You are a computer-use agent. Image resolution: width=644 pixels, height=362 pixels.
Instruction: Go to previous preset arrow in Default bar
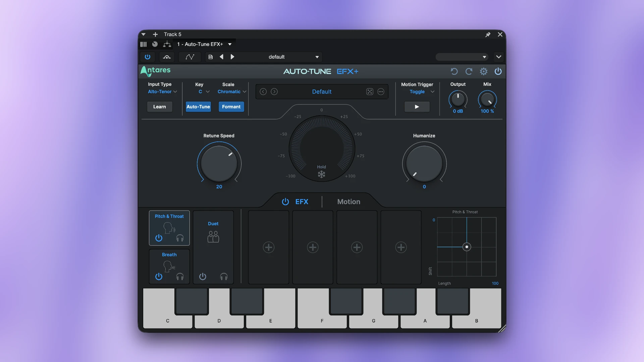263,92
